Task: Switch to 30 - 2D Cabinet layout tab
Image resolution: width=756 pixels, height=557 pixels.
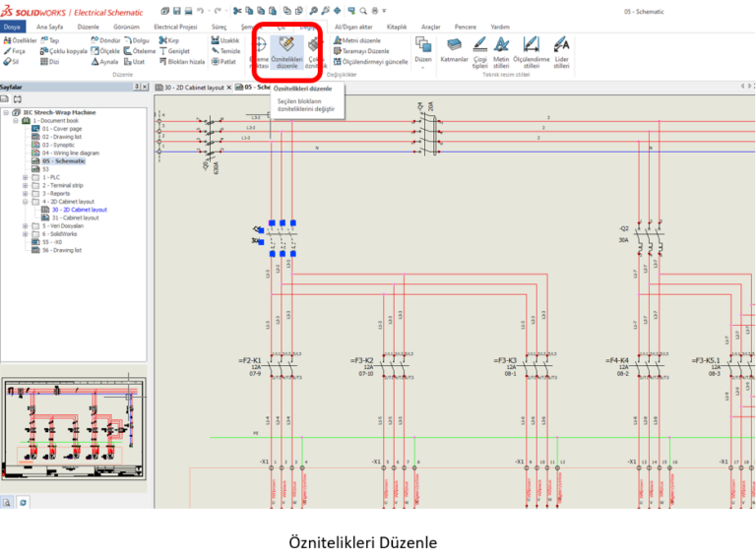Action: coord(191,87)
